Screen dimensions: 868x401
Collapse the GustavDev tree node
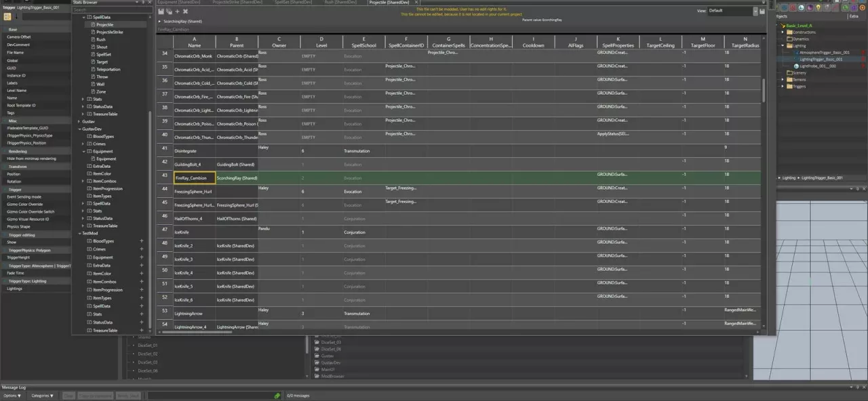(x=79, y=129)
